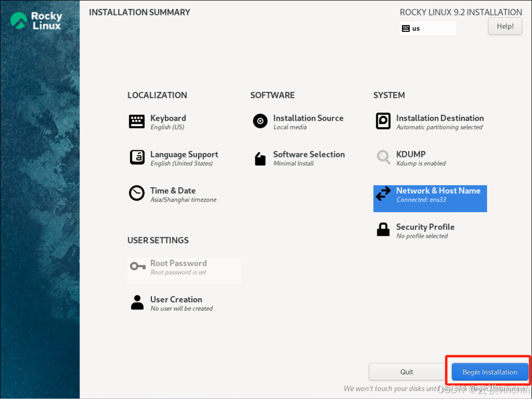Click the 'Local media' status text

(x=290, y=127)
